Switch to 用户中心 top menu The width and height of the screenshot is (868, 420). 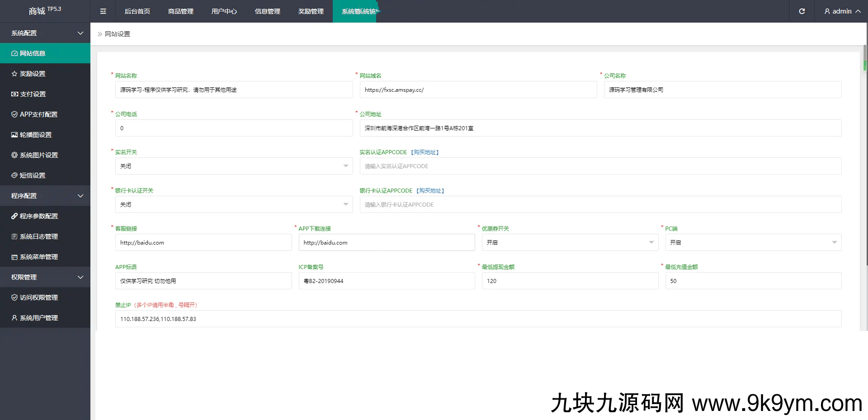pyautogui.click(x=224, y=11)
